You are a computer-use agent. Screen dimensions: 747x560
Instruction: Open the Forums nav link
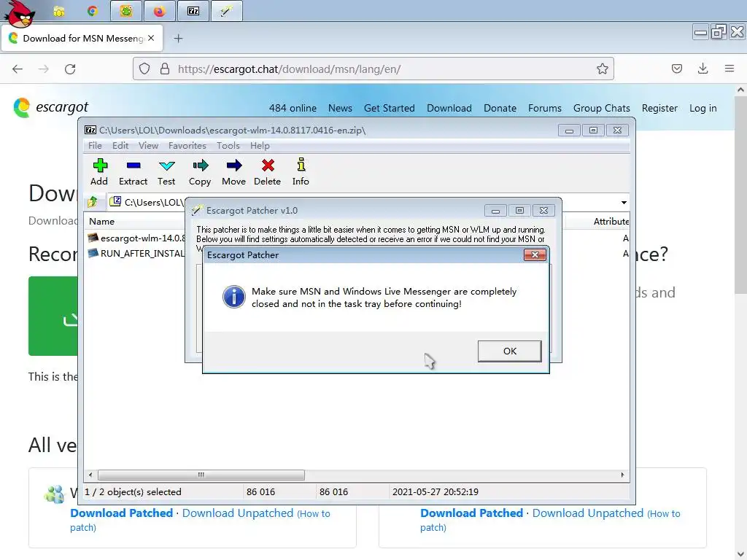click(x=544, y=108)
